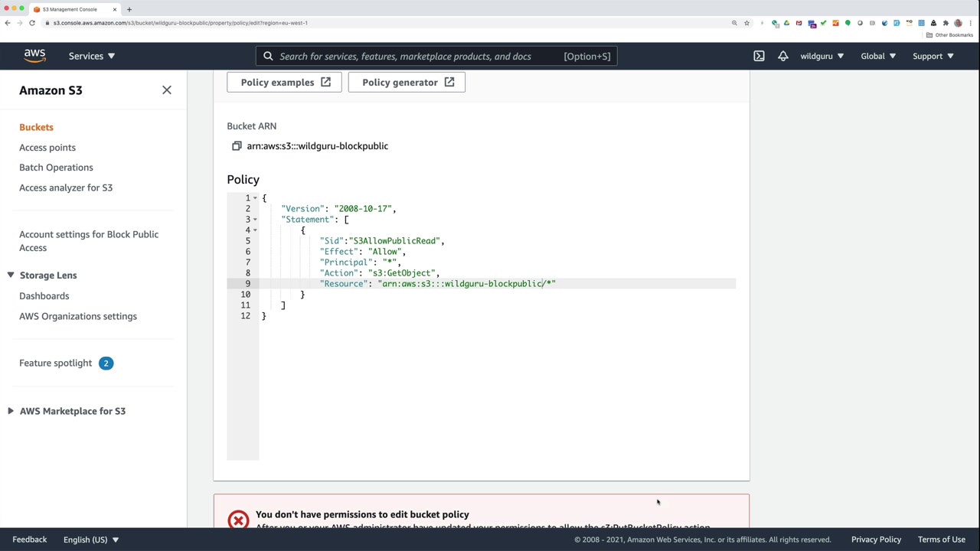Open the notifications bell icon
This screenshot has width=980, height=551.
click(x=782, y=56)
